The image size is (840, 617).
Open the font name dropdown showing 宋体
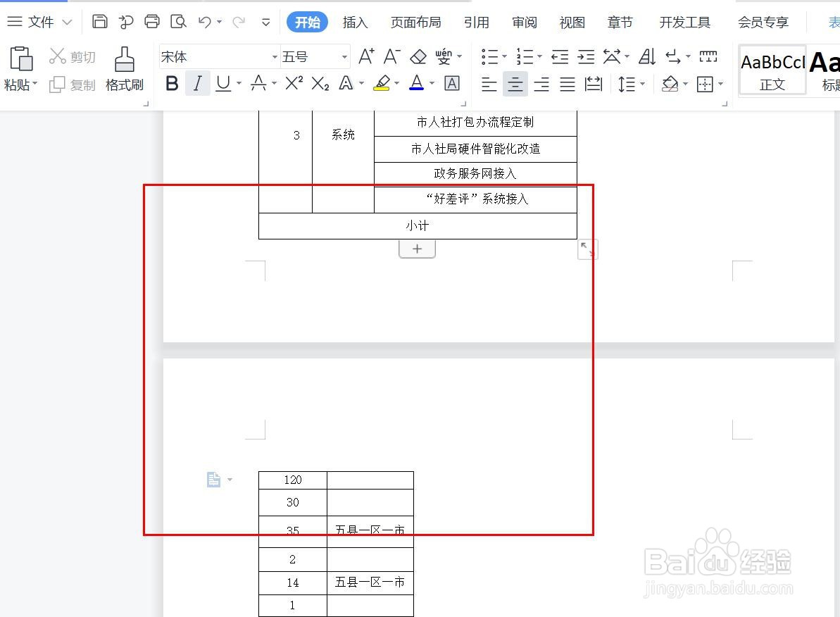[x=274, y=56]
